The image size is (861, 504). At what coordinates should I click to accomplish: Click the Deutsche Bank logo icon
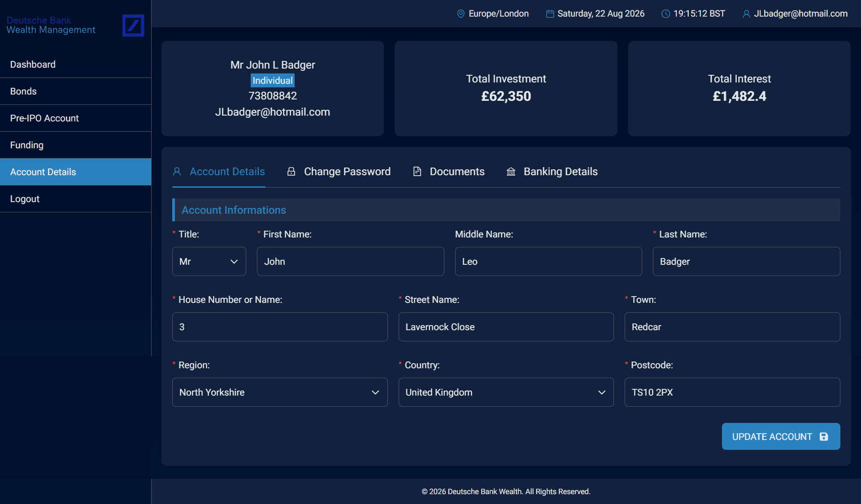pyautogui.click(x=133, y=25)
